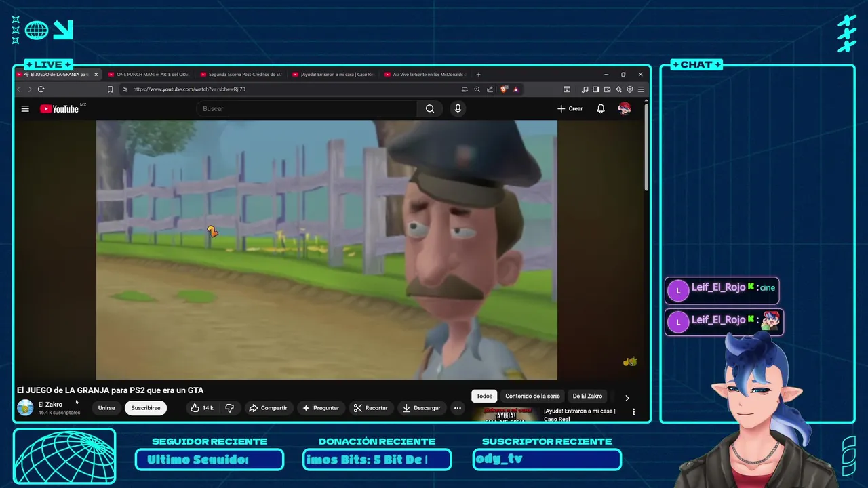Open options for '¡Ayuda! Entraron a mi casa' video
The width and height of the screenshot is (868, 488).
pos(633,411)
